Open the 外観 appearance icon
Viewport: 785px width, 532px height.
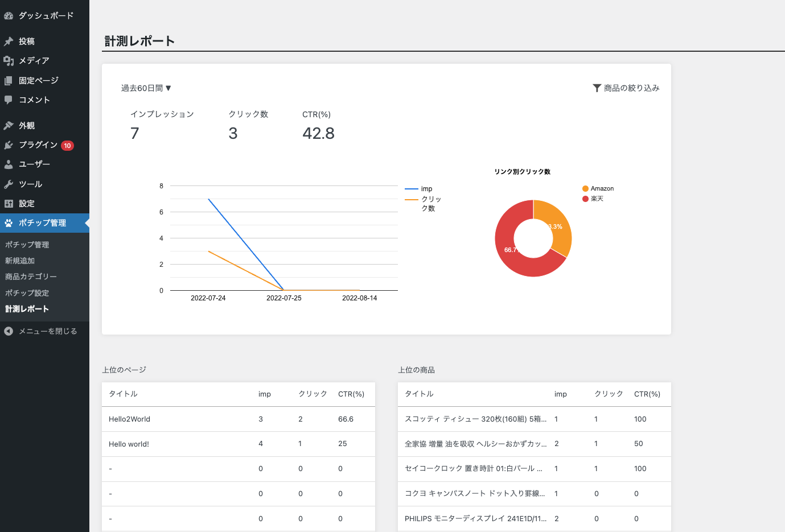click(x=9, y=125)
